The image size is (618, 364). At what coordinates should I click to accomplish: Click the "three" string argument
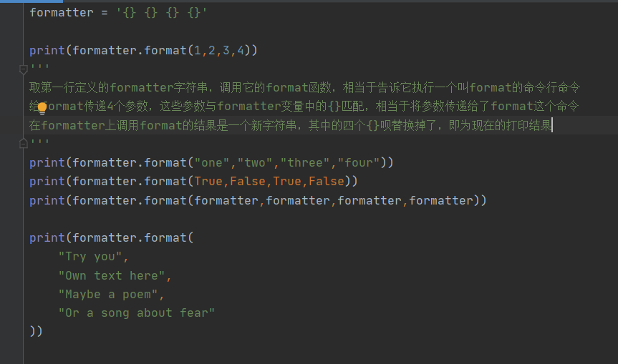pyautogui.click(x=304, y=162)
